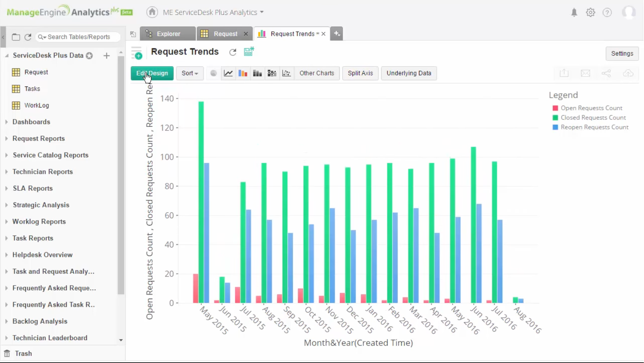Open the Sort dropdown

click(x=190, y=73)
